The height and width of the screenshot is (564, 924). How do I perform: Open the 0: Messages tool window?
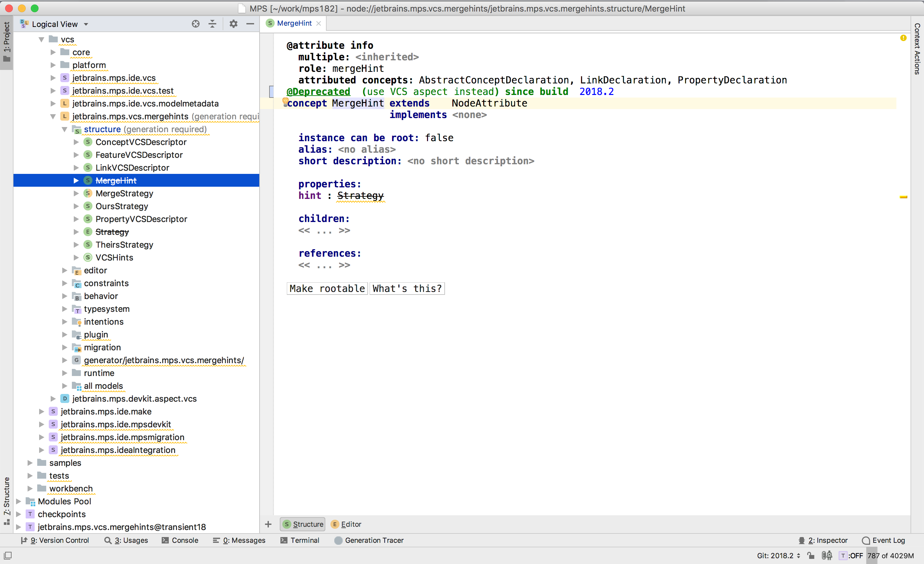(x=239, y=540)
